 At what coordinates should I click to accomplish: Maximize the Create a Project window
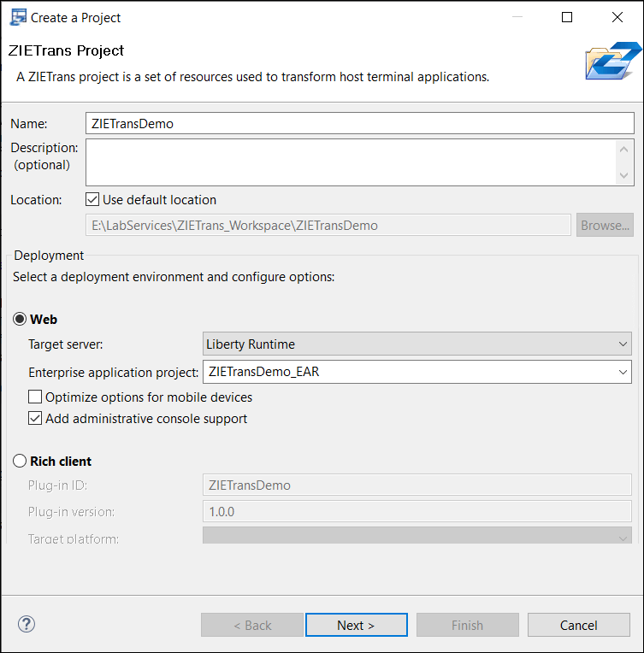pos(567,17)
